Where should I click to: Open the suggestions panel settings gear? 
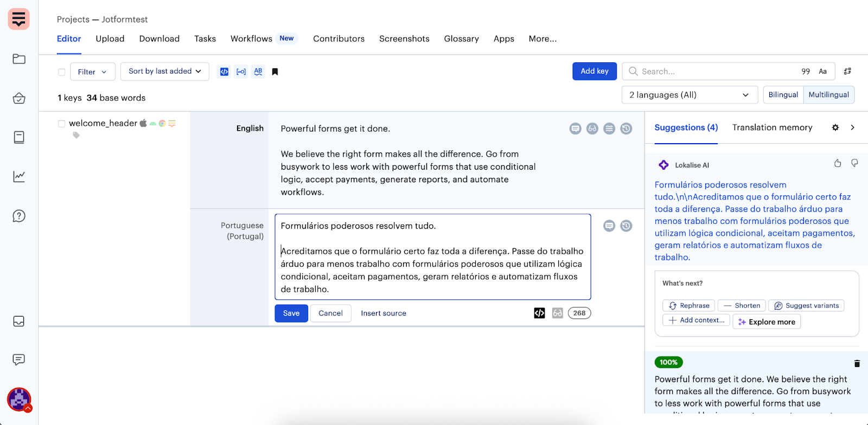[835, 127]
